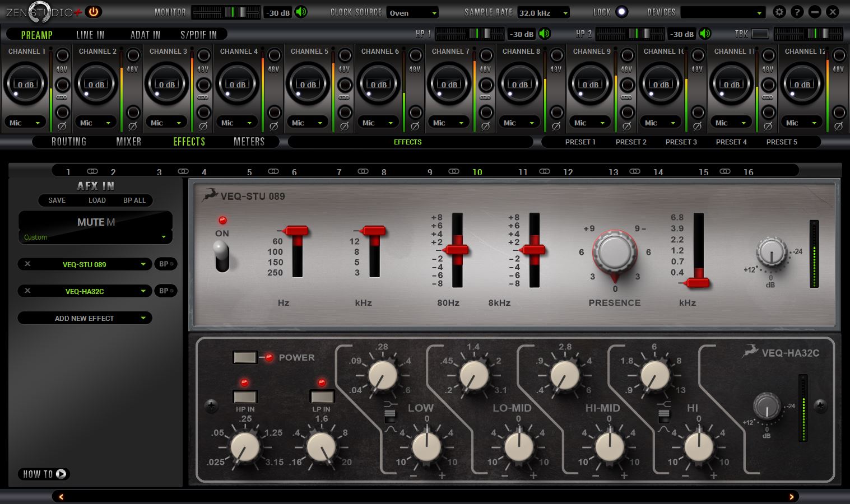This screenshot has height=504, width=850.
Task: Open the MIXER tab
Action: pyautogui.click(x=129, y=142)
